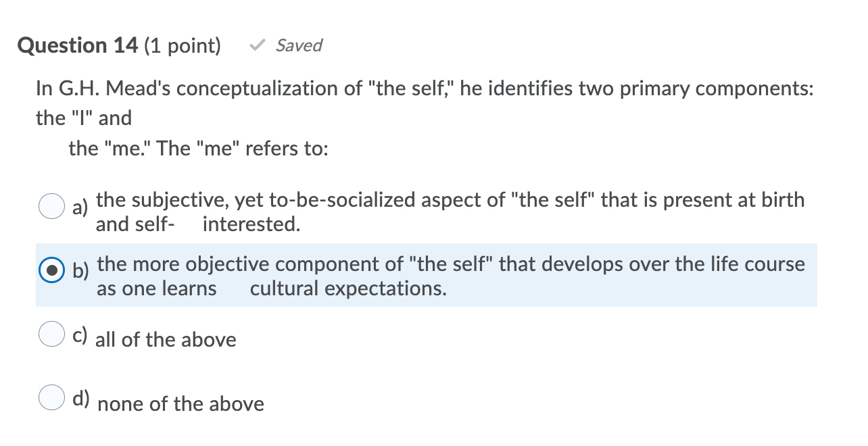
Task: Click the Question 14 heading
Action: [x=78, y=45]
